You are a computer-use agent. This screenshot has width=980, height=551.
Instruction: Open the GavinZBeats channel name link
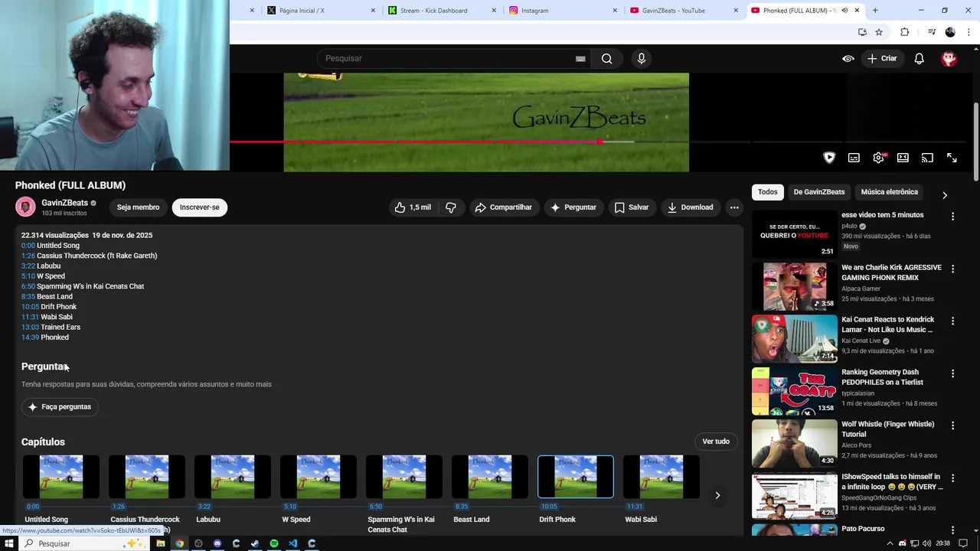[64, 203]
